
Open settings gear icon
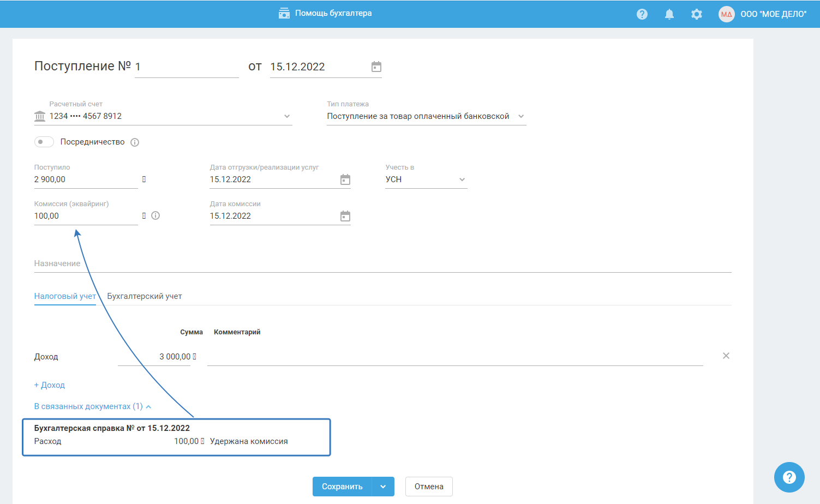point(697,14)
